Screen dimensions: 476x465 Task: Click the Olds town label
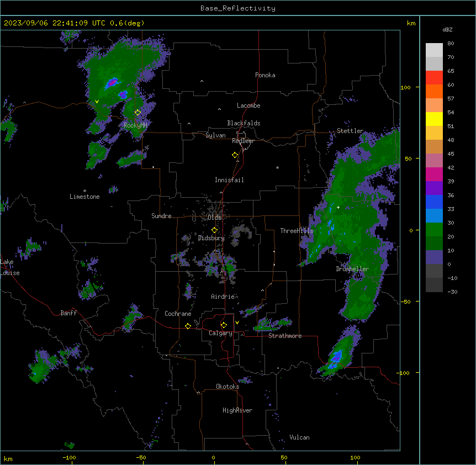tap(214, 218)
